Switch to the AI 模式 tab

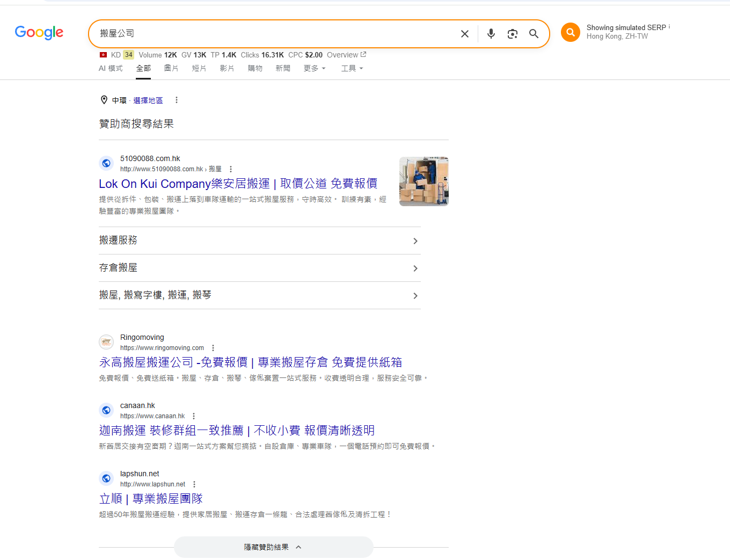coord(111,68)
